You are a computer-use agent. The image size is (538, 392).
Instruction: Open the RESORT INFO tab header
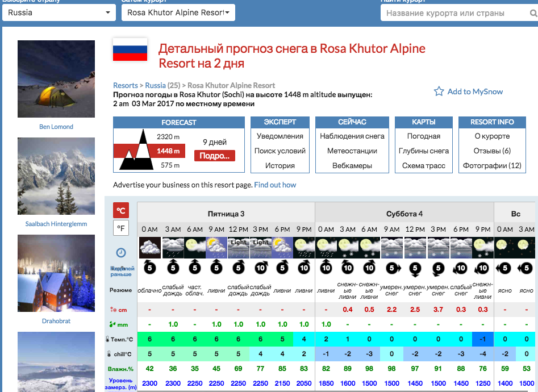492,122
